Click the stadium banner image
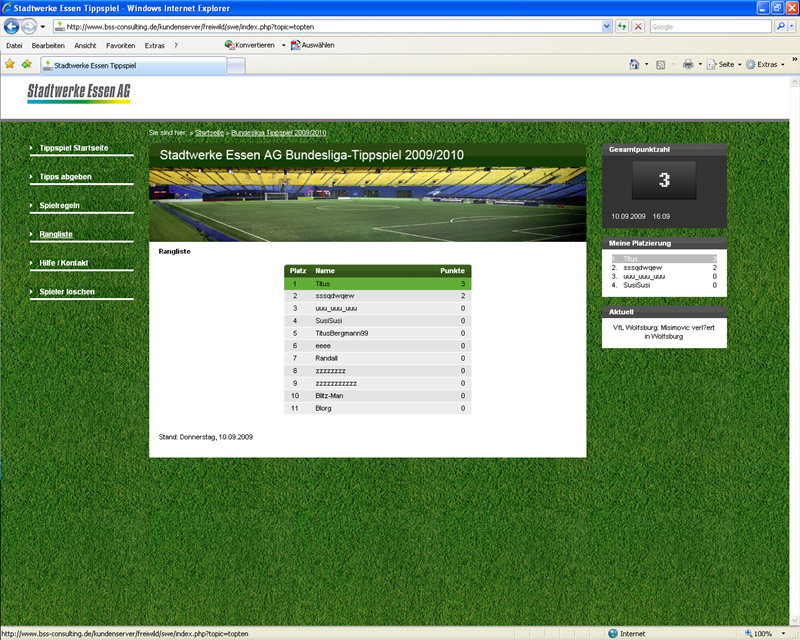The width and height of the screenshot is (800, 640). pyautogui.click(x=367, y=204)
